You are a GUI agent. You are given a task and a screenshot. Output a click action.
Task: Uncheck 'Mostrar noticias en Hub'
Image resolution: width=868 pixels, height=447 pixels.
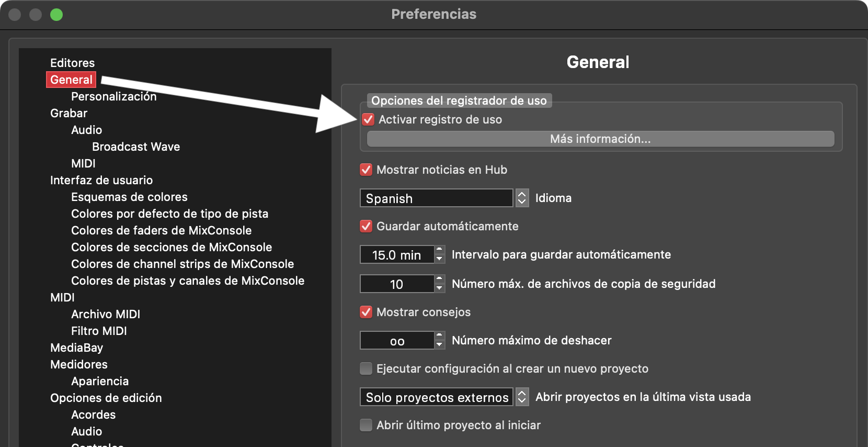(366, 170)
